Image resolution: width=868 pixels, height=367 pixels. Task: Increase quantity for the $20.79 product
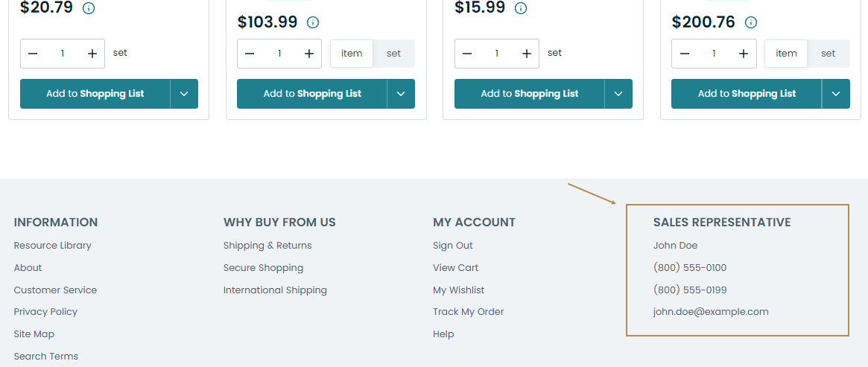[92, 54]
